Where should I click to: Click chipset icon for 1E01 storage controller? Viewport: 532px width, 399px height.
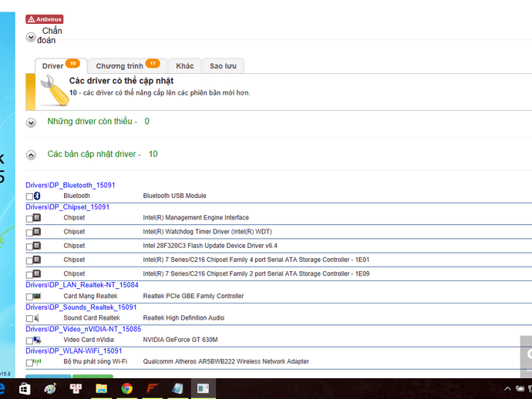point(37,260)
